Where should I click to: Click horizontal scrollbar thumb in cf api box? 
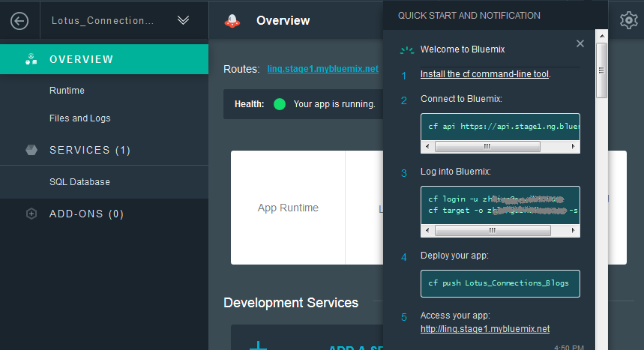[487, 147]
